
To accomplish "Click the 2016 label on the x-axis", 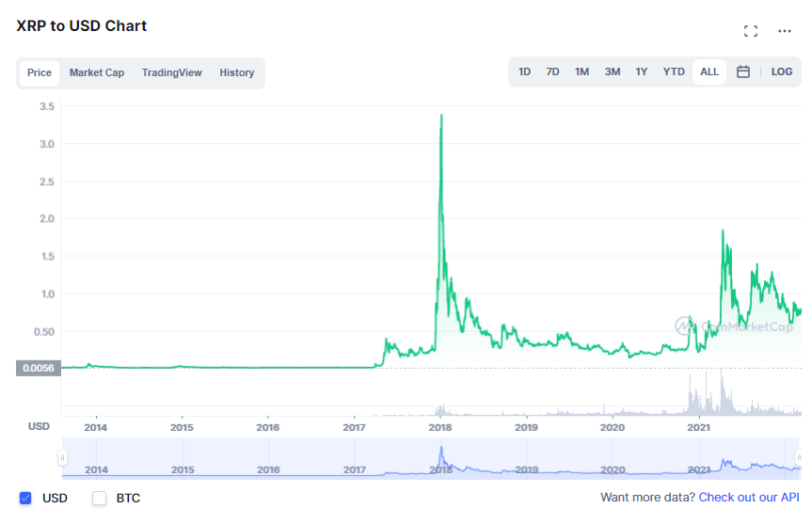I will (x=268, y=428).
